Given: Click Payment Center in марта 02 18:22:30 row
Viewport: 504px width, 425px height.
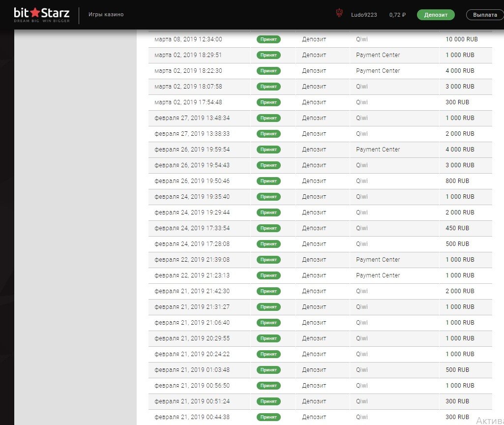Looking at the screenshot, I should (378, 71).
